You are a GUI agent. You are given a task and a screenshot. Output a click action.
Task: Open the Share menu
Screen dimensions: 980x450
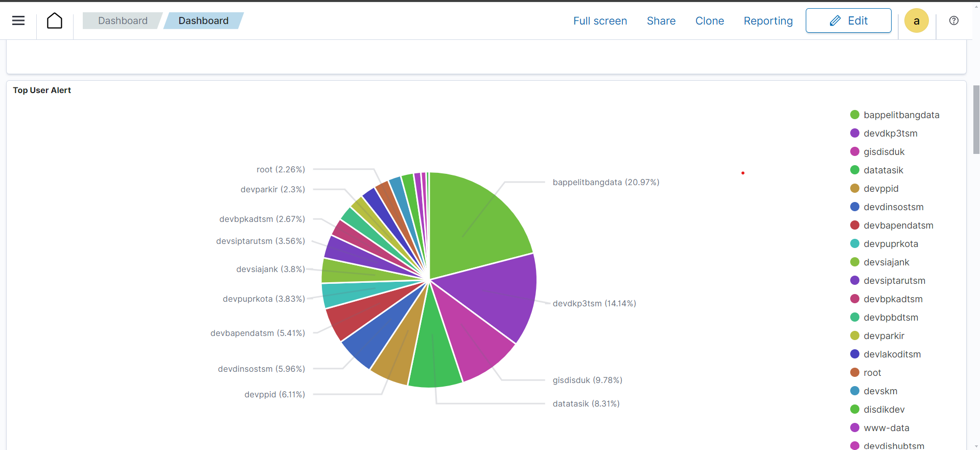pyautogui.click(x=661, y=21)
